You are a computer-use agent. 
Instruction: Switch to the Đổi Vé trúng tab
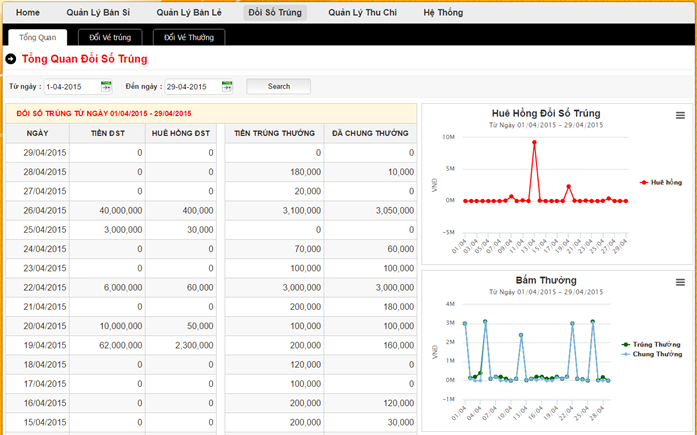pos(110,37)
